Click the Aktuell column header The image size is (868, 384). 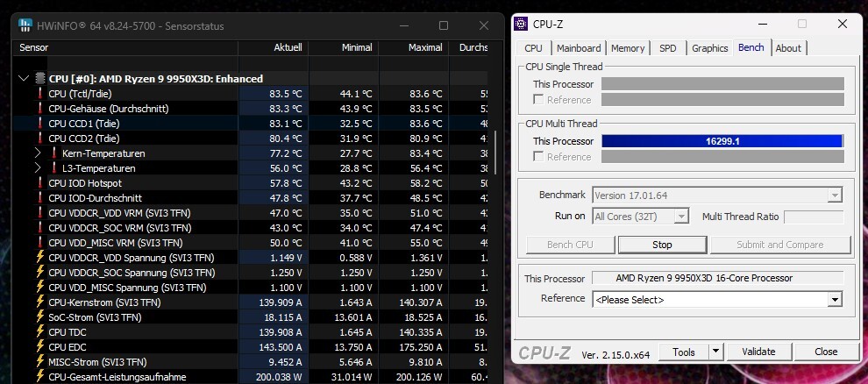pos(274,47)
